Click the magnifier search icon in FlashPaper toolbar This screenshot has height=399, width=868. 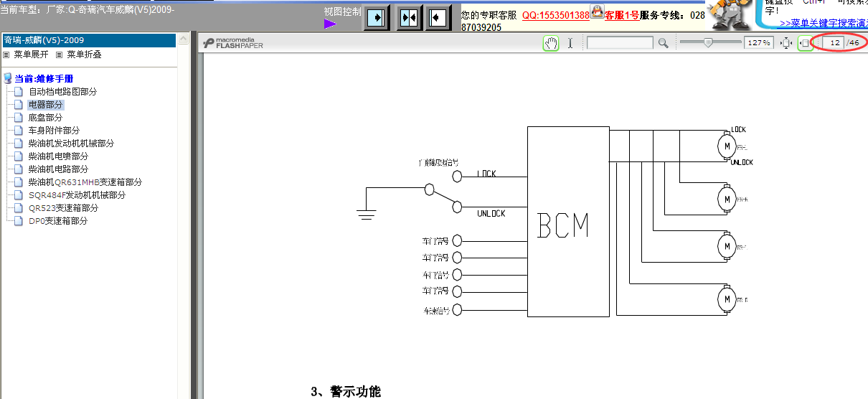tap(663, 43)
